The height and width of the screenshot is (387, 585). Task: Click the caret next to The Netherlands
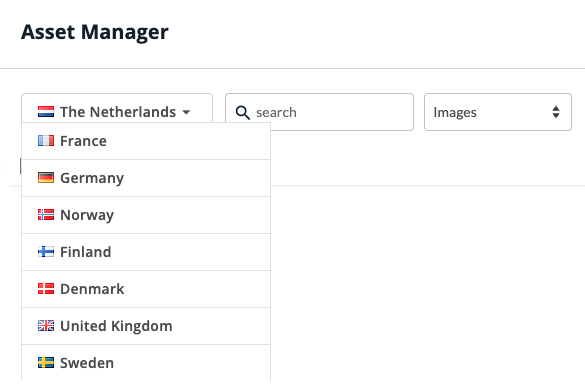186,112
